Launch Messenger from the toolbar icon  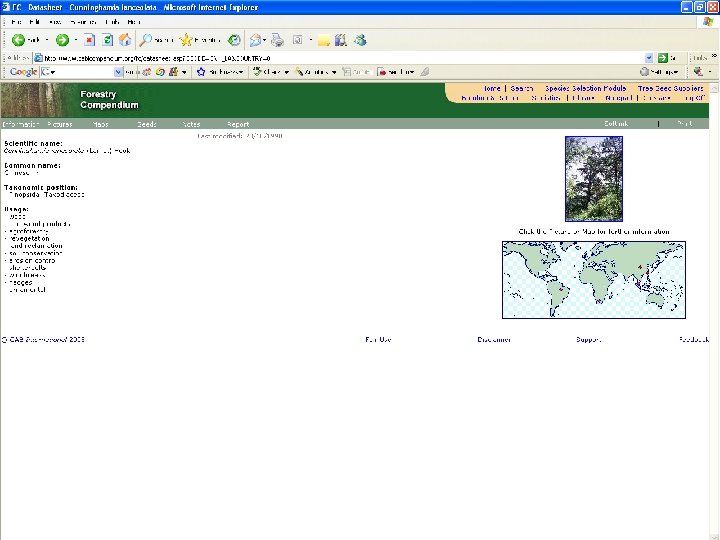pyautogui.click(x=360, y=40)
